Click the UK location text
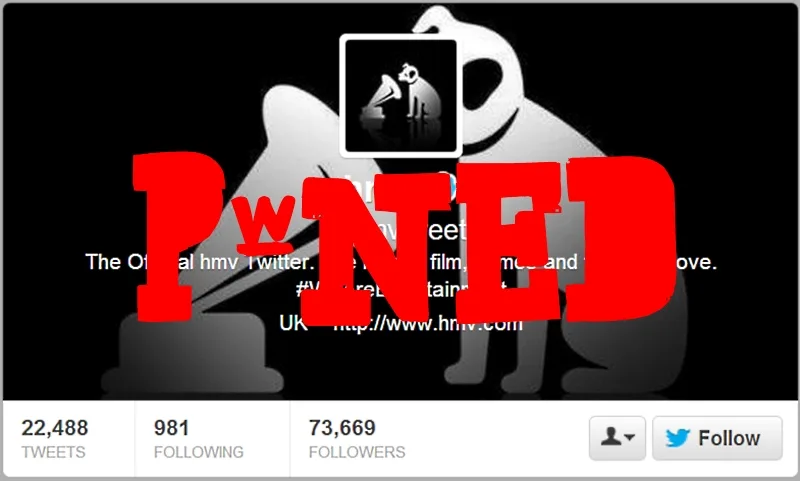 point(293,323)
